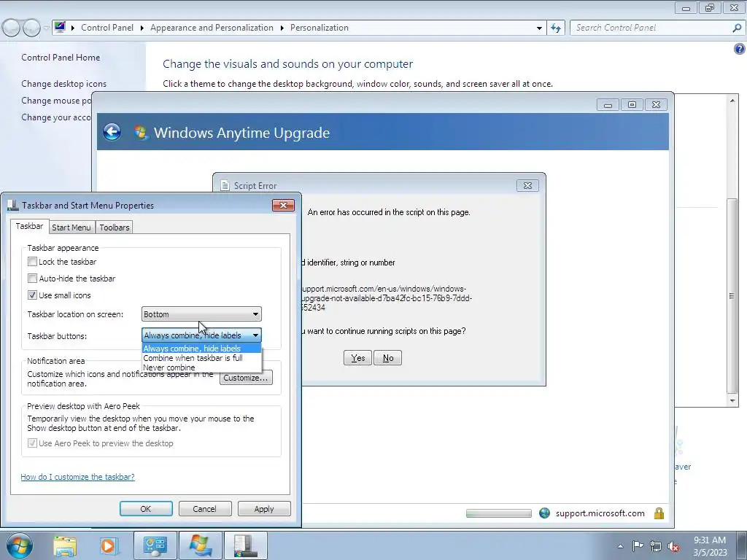
Task: Uncheck Use small icons
Action: pos(32,295)
